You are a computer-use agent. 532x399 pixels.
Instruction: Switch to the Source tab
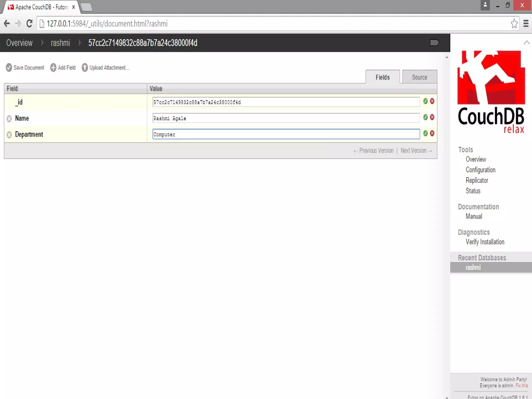[419, 77]
